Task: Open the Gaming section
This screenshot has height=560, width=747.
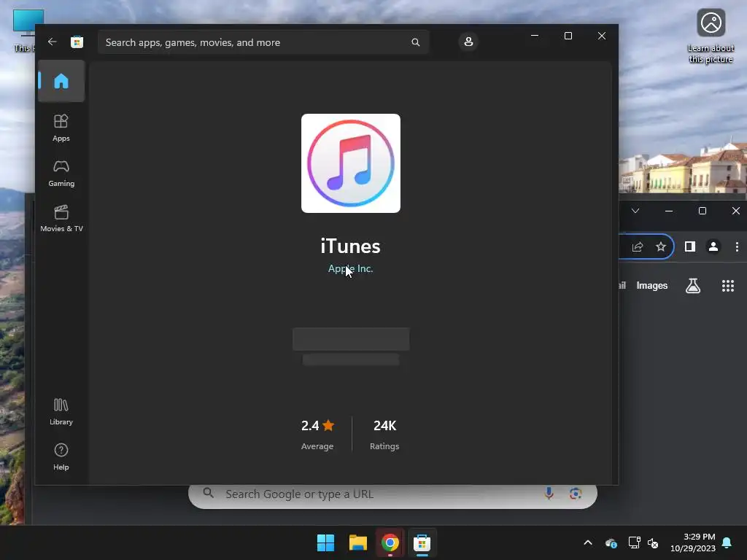Action: [61, 174]
